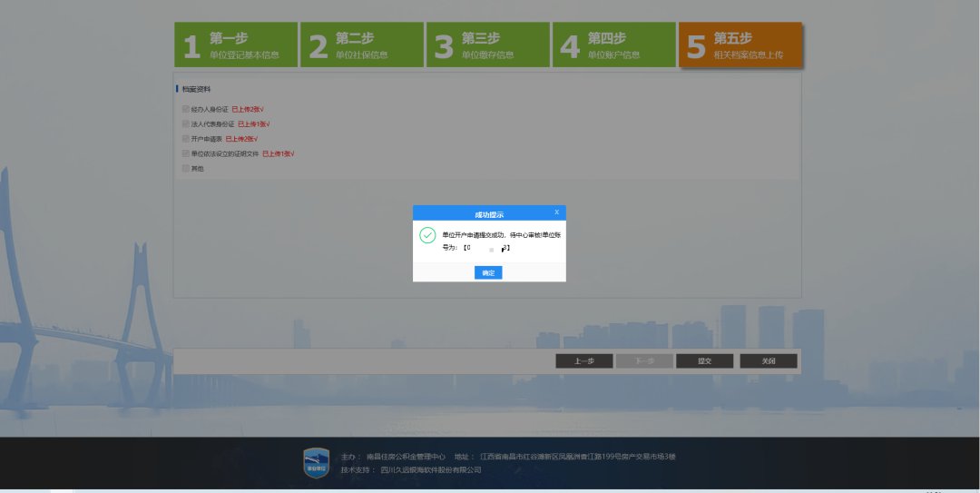Click the 关闭 button at bottom
Image resolution: width=980 pixels, height=493 pixels.
pos(768,360)
